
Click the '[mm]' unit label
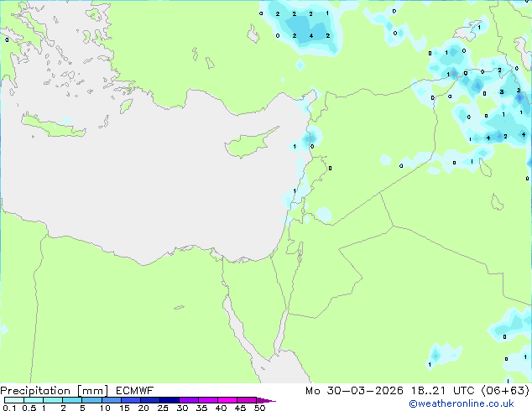(93, 391)
